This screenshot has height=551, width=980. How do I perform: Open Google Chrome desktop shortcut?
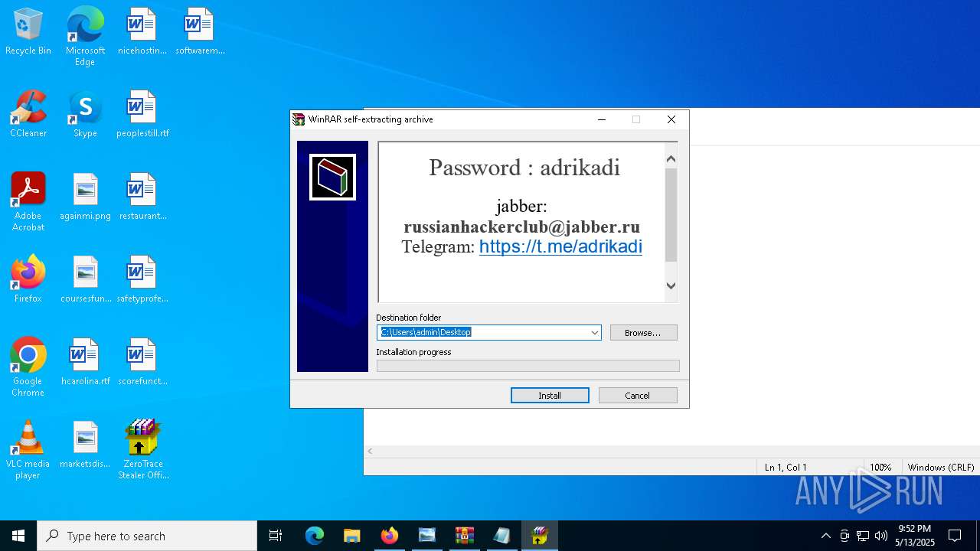[x=28, y=367]
